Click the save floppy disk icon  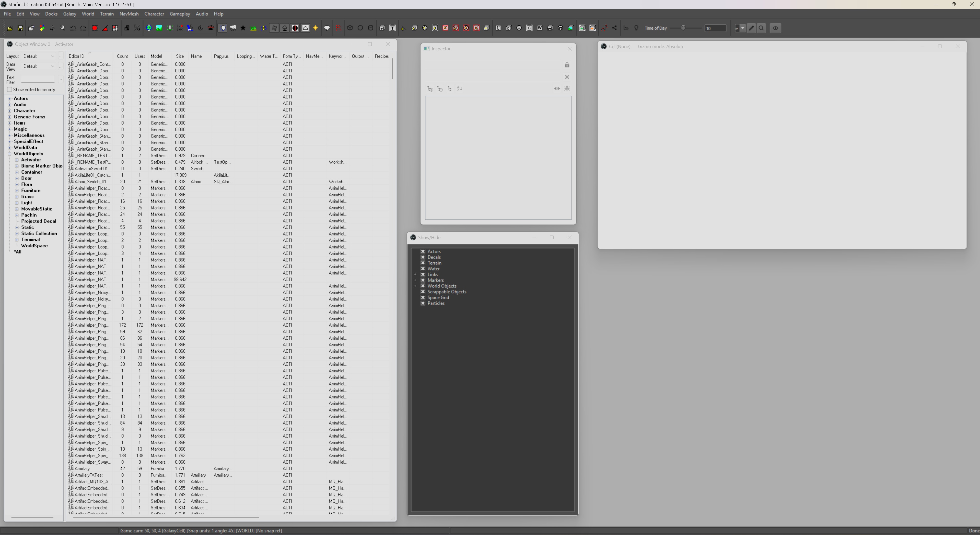tap(20, 28)
